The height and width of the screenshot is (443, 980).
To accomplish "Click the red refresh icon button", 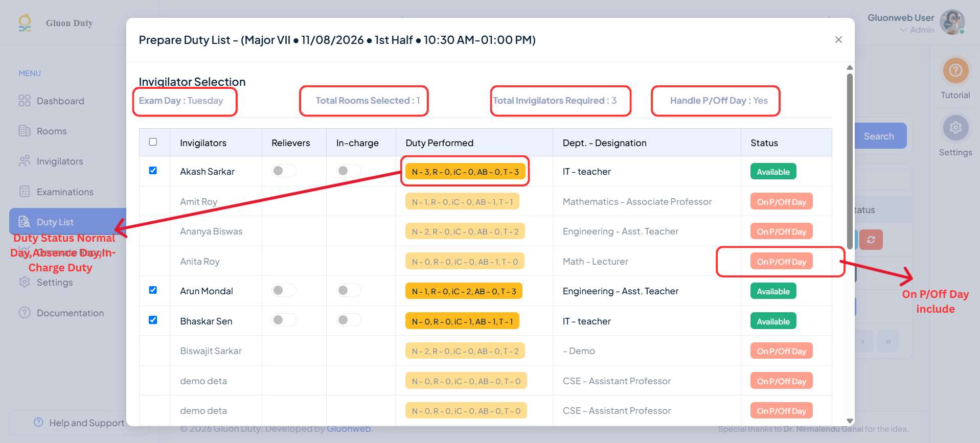I will pos(871,240).
